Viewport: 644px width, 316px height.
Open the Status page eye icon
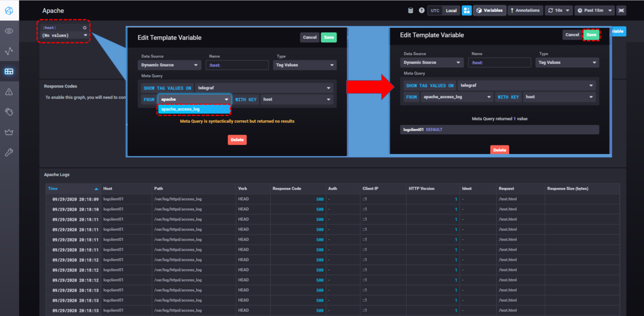point(9,31)
